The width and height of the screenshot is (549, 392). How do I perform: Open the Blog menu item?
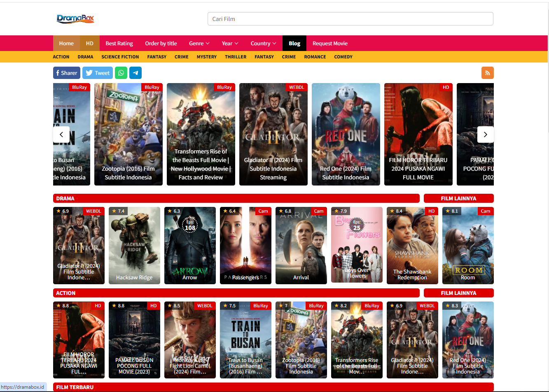[x=294, y=44]
